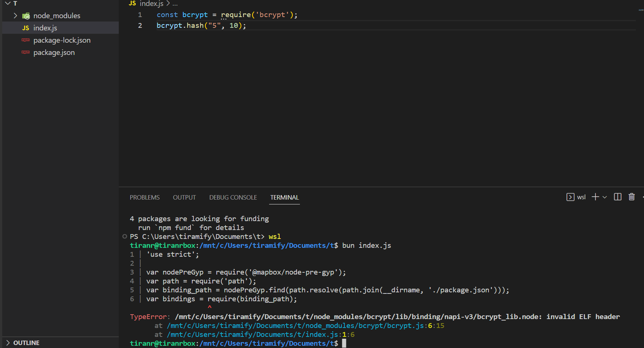Image resolution: width=644 pixels, height=348 pixels.
Task: Select the wsl terminal entry icon
Action: [570, 197]
